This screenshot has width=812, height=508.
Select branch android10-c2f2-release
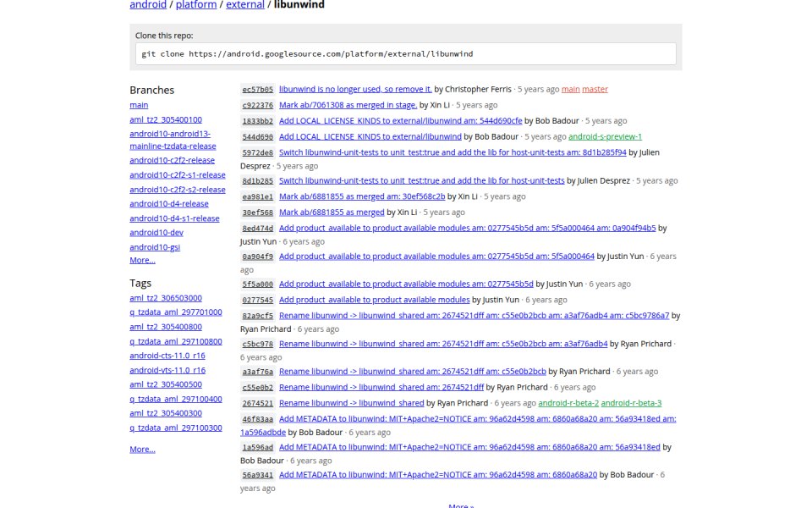pyautogui.click(x=172, y=160)
